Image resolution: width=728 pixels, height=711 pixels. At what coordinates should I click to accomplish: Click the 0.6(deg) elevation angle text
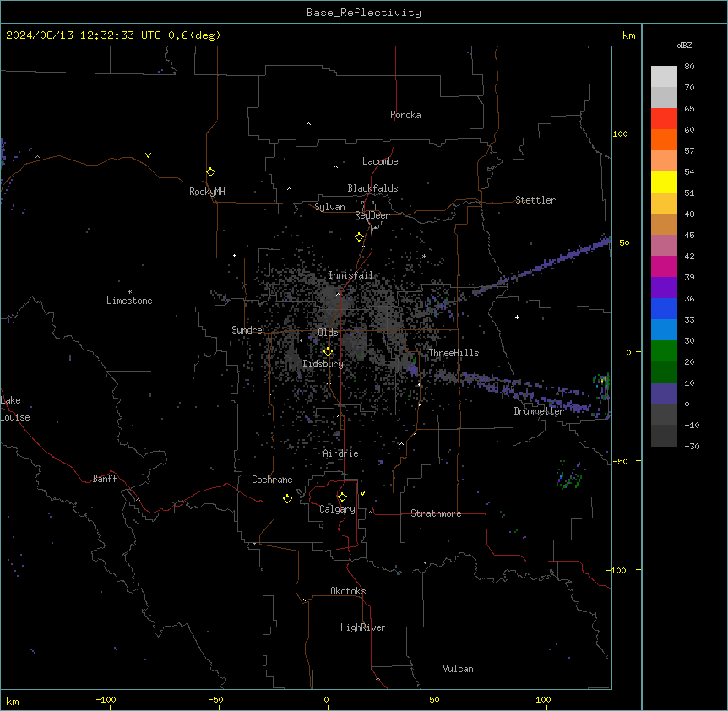(x=194, y=35)
